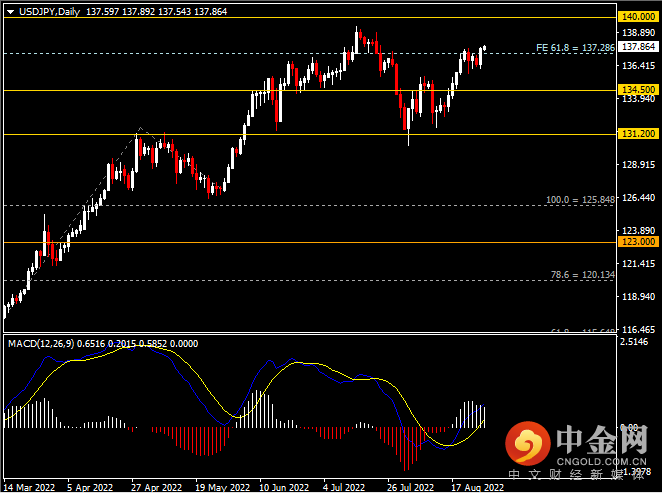
Task: Select the 123.000 orange level label
Action: 639,241
